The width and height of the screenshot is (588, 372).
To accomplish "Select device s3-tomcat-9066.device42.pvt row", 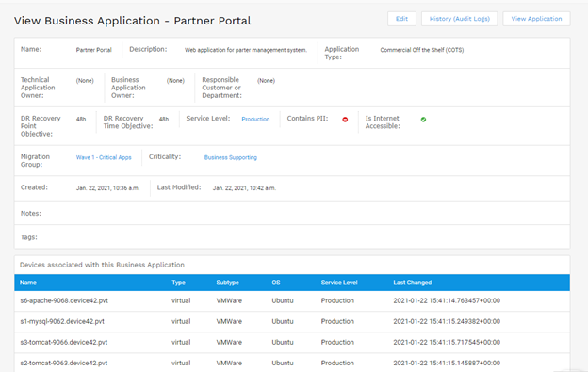I will (x=292, y=343).
